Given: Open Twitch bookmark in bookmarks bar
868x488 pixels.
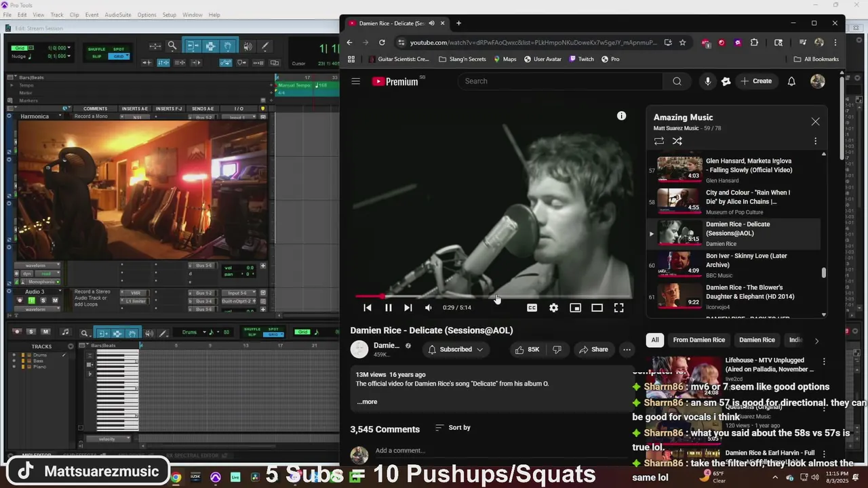Looking at the screenshot, I should coord(581,59).
